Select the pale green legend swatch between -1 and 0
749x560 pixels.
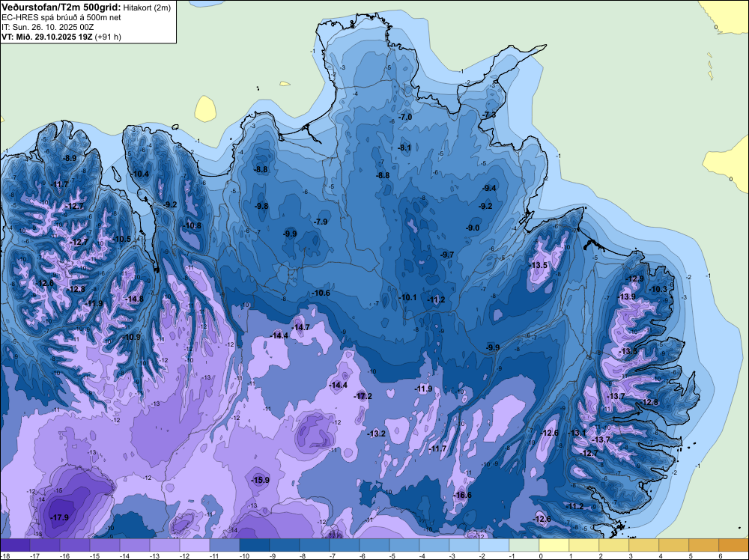(x=524, y=545)
